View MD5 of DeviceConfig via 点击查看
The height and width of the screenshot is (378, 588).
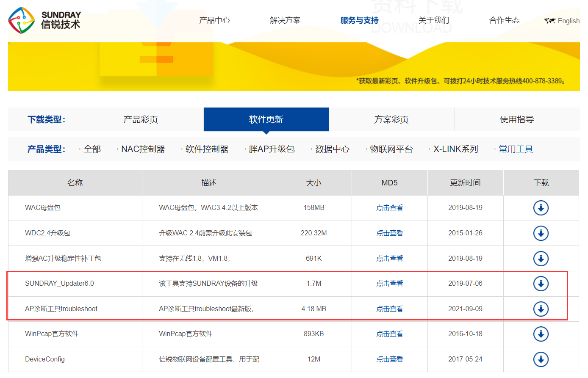click(x=389, y=359)
